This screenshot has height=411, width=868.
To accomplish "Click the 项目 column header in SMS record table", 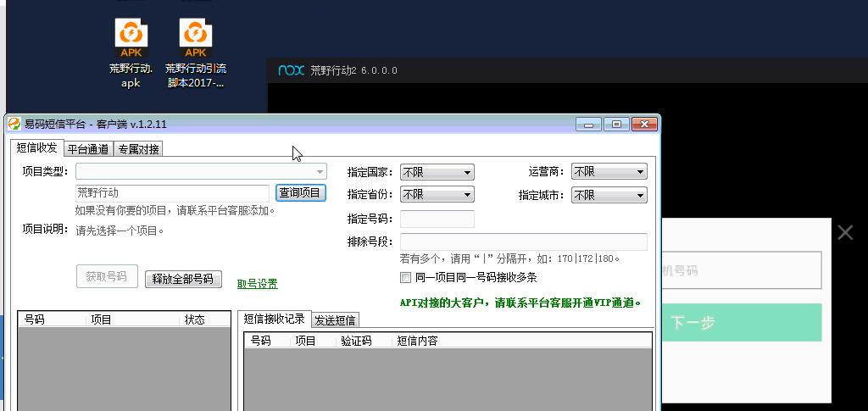I will point(313,341).
